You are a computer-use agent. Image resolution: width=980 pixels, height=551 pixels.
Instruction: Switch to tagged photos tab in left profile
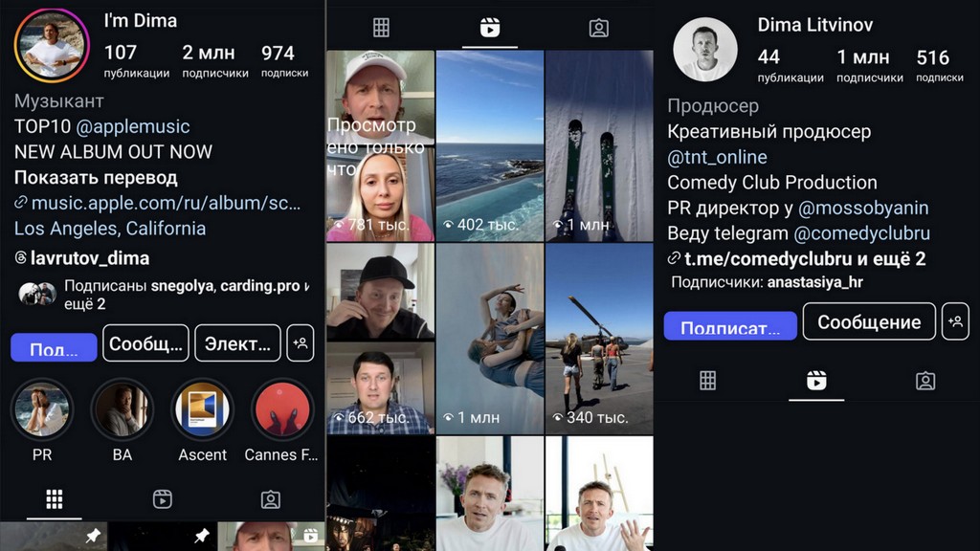point(271,498)
